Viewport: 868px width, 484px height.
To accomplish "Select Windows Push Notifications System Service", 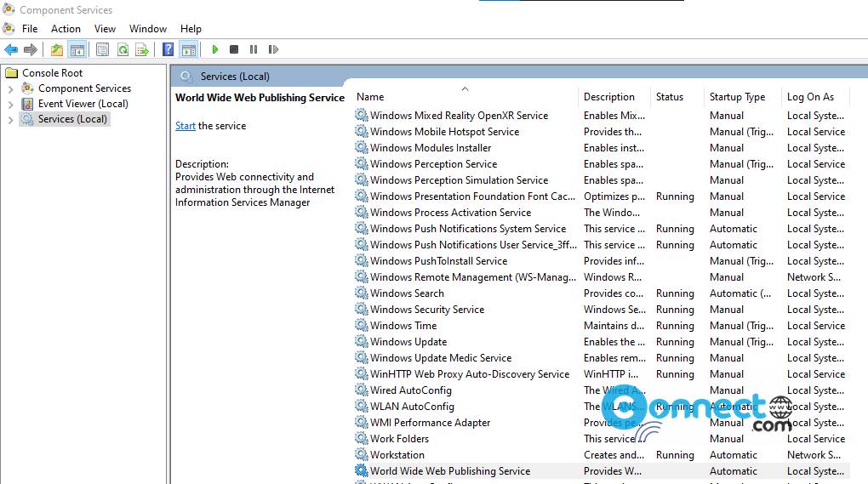I will coord(601,229).
